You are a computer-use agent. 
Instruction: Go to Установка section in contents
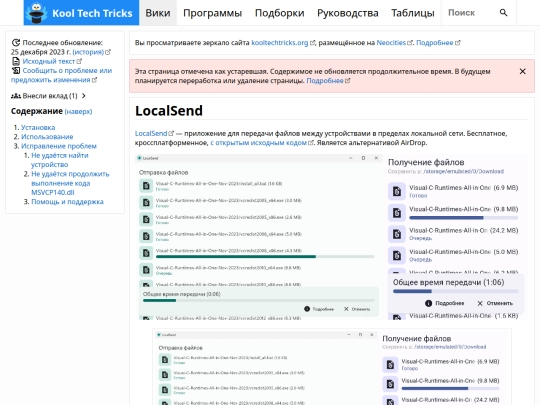pos(38,127)
